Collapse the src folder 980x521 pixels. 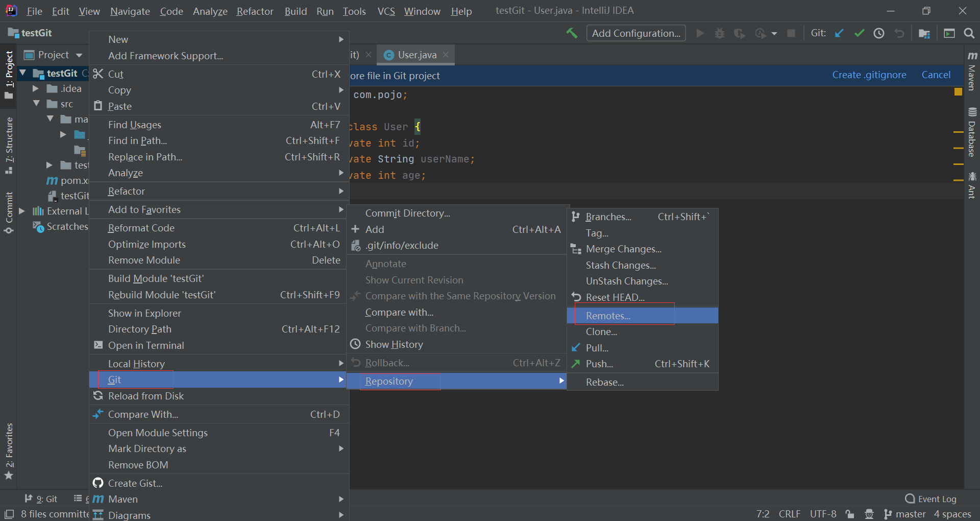[36, 104]
